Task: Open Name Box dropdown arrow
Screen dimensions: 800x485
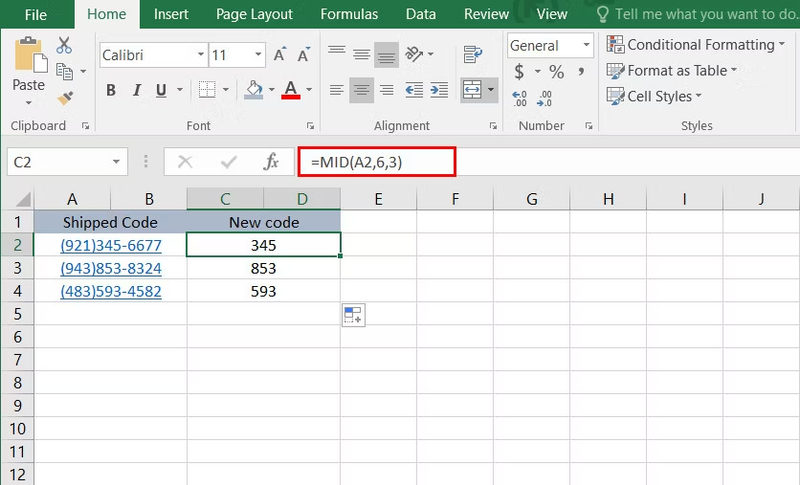Action: pyautogui.click(x=116, y=162)
